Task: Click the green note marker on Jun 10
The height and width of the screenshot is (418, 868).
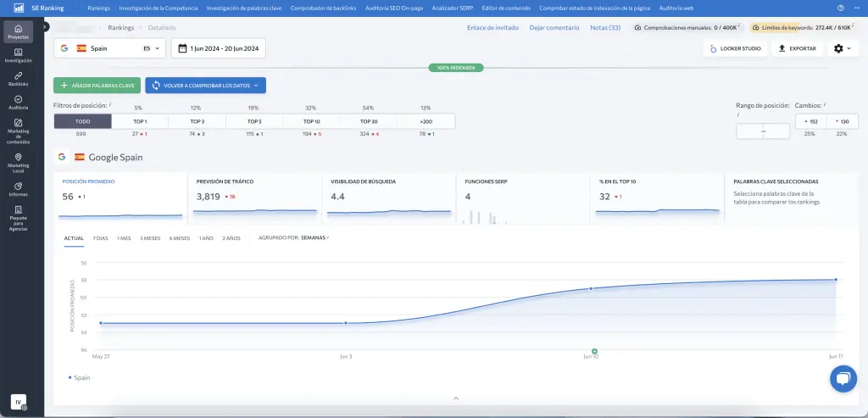Action: tap(594, 352)
